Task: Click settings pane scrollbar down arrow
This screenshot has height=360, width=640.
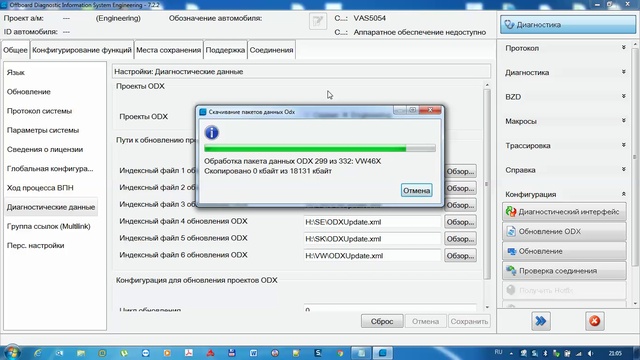Action: point(487,307)
